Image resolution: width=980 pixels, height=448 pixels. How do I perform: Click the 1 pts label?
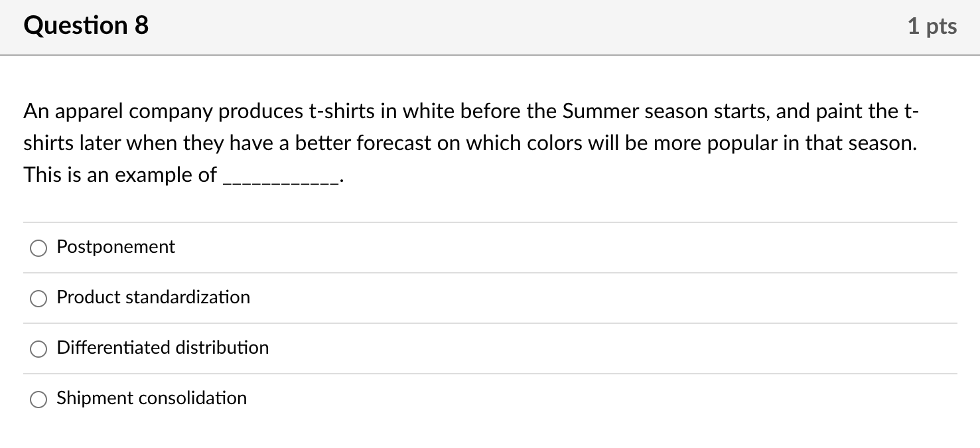pyautogui.click(x=933, y=26)
